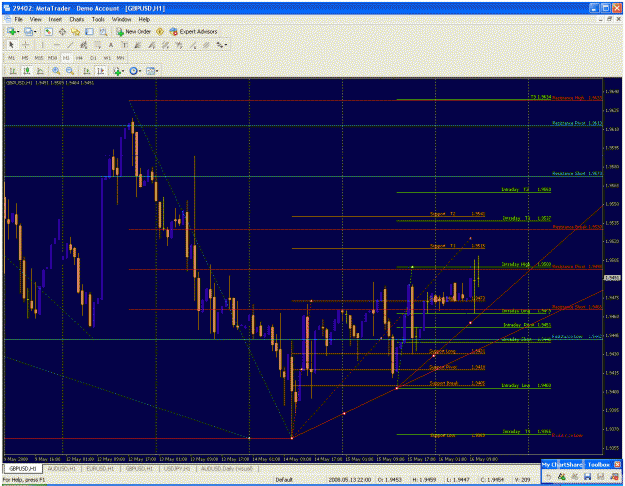
Task: Click the 'For Help, press F1' status text
Action: (24, 480)
